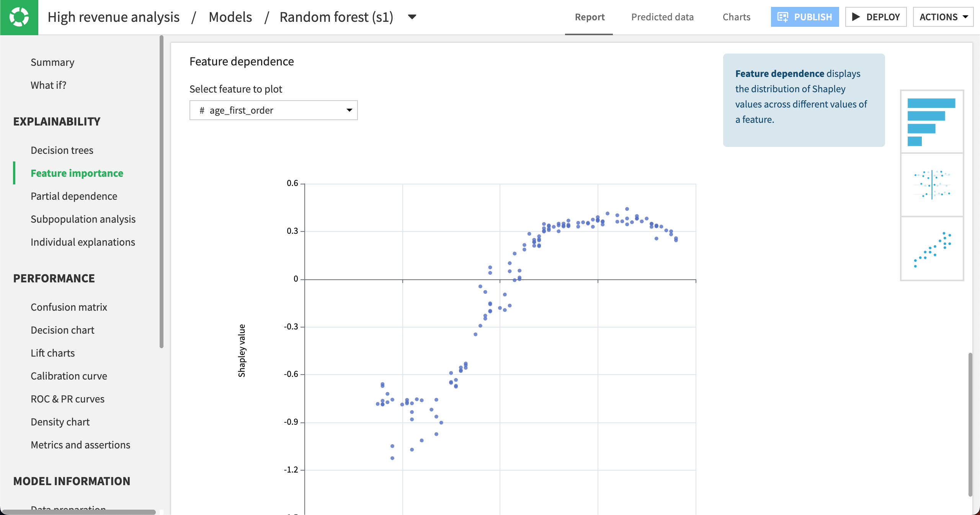Go to Models breadcrumb link
This screenshot has height=515, width=980.
[x=230, y=17]
